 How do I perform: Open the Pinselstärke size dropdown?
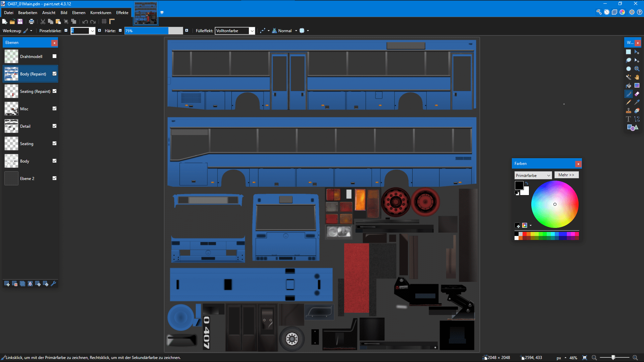(x=92, y=31)
